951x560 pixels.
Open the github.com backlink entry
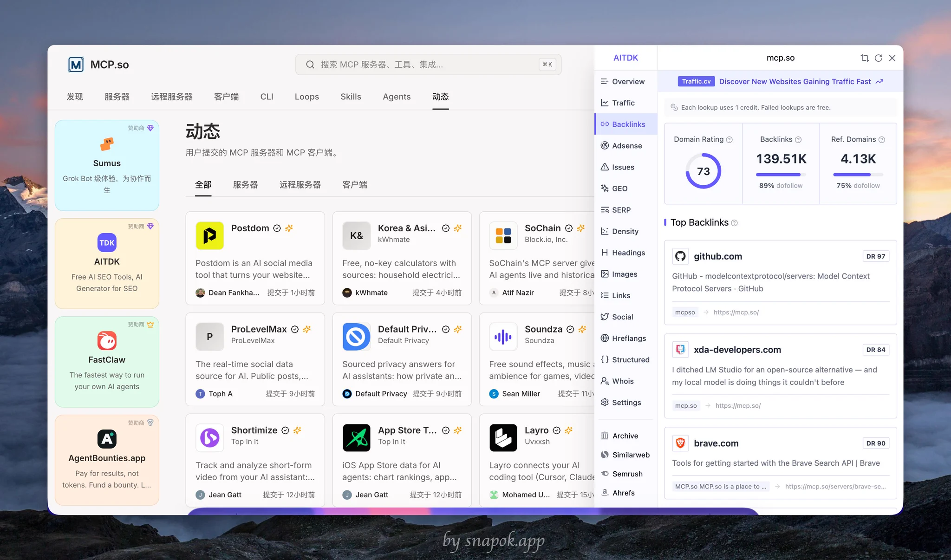(x=780, y=282)
